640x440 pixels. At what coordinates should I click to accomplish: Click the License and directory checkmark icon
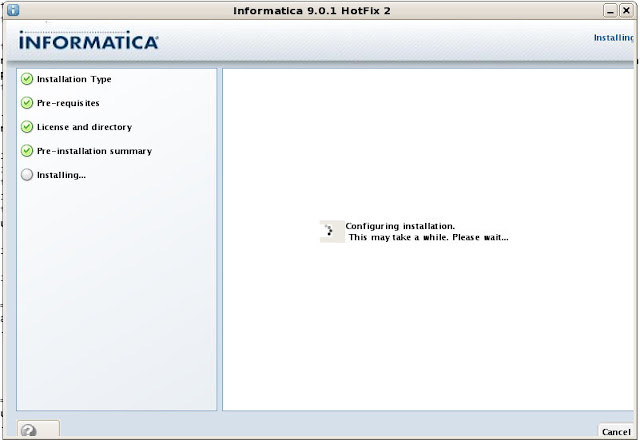[x=27, y=127]
